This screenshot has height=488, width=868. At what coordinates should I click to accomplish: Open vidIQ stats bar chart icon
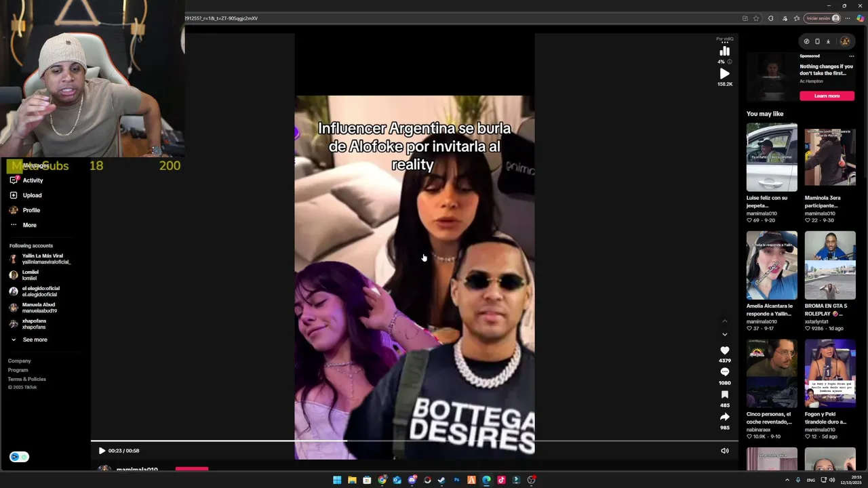coord(725,52)
